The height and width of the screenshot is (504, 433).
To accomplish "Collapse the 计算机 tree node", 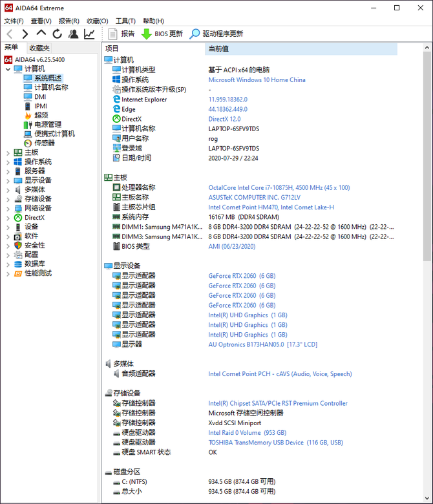I will coord(8,69).
